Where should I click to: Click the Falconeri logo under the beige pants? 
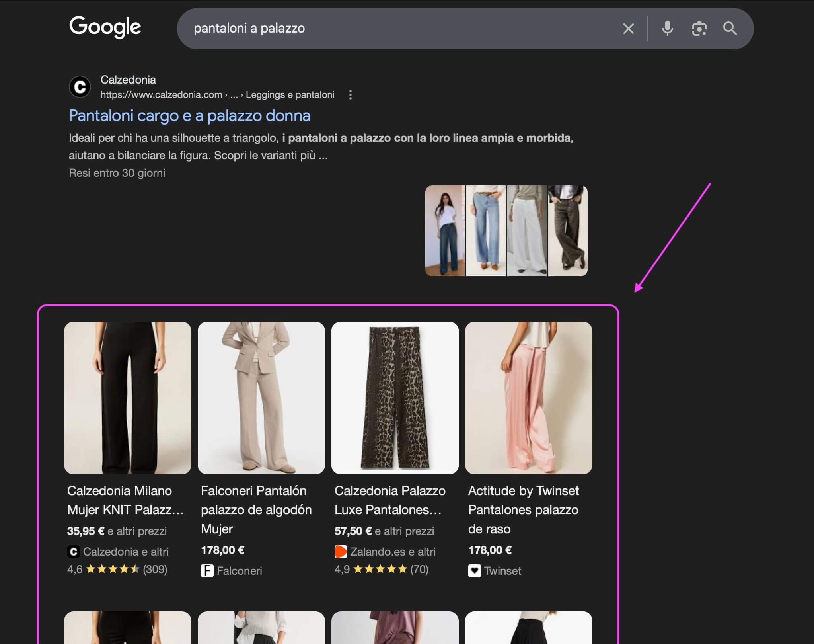point(206,570)
